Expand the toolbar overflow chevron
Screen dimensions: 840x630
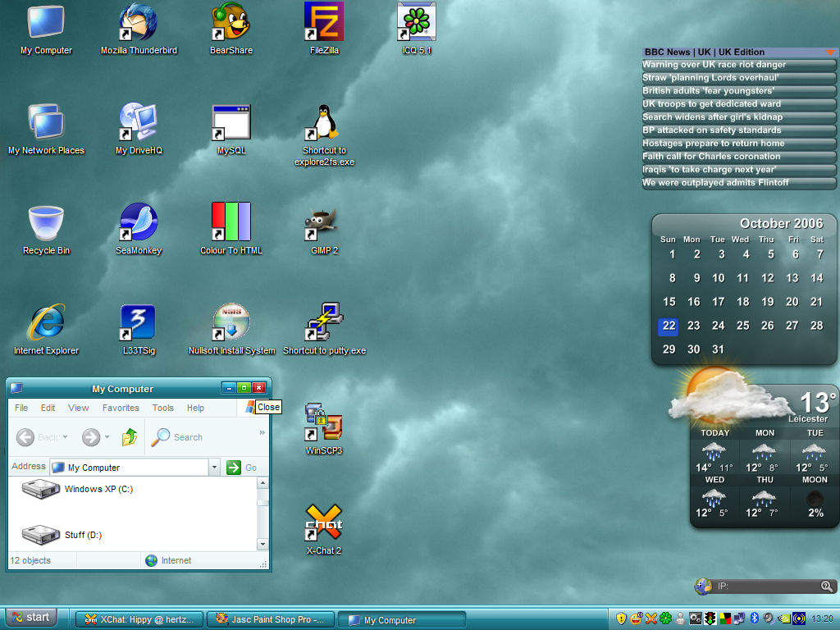click(x=262, y=432)
